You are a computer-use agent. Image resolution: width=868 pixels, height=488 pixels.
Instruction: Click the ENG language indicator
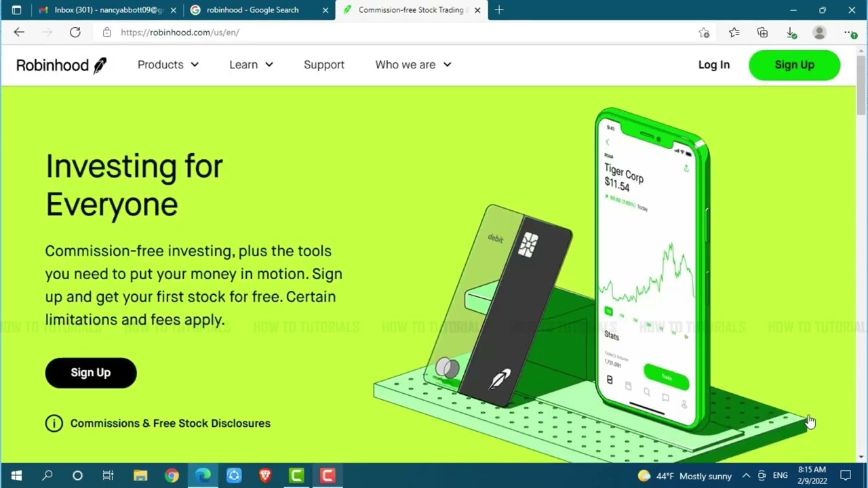click(780, 476)
